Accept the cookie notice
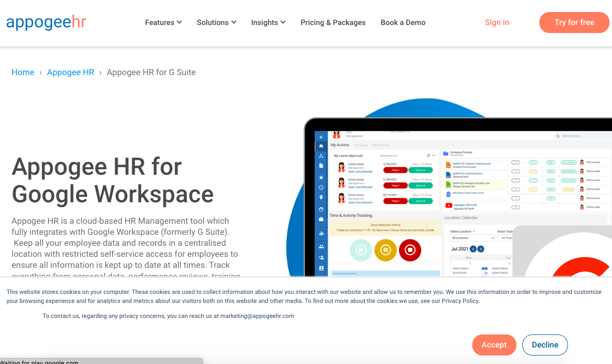Image resolution: width=612 pixels, height=364 pixels. point(494,345)
